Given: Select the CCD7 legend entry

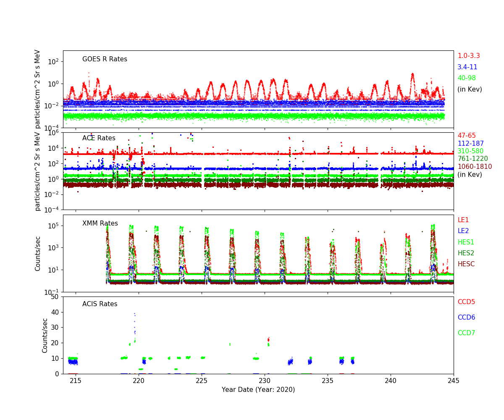Looking at the screenshot, I should tap(466, 333).
